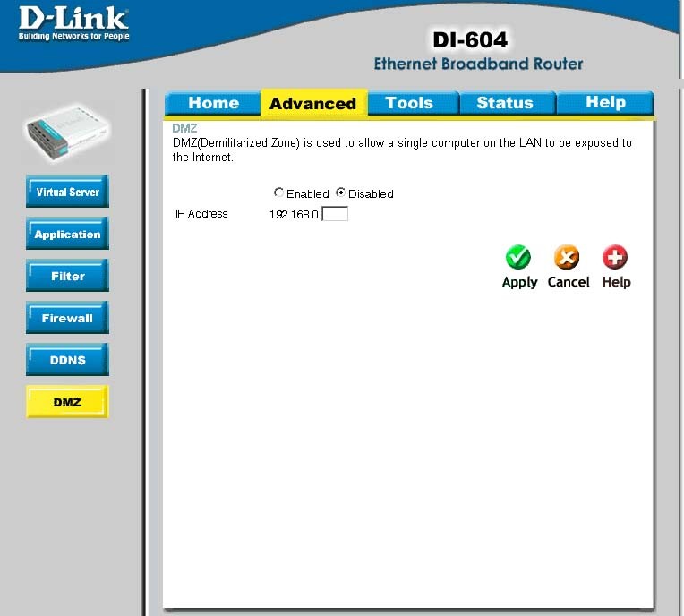Switch to the Advanced tab
Image resolution: width=684 pixels, height=616 pixels.
(x=313, y=103)
